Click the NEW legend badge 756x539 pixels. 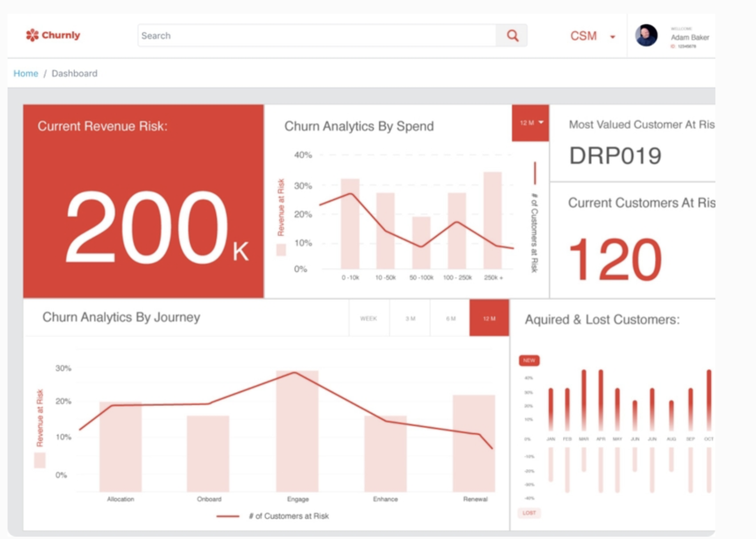click(529, 360)
